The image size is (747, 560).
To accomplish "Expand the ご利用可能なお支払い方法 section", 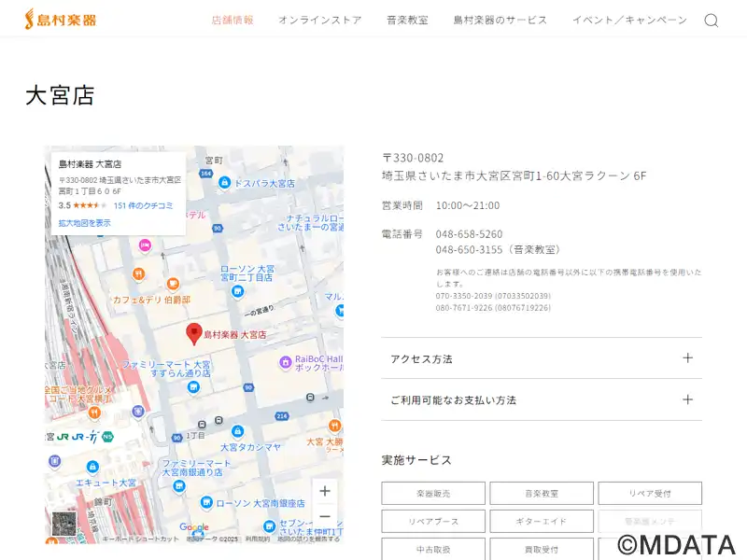I will click(542, 400).
